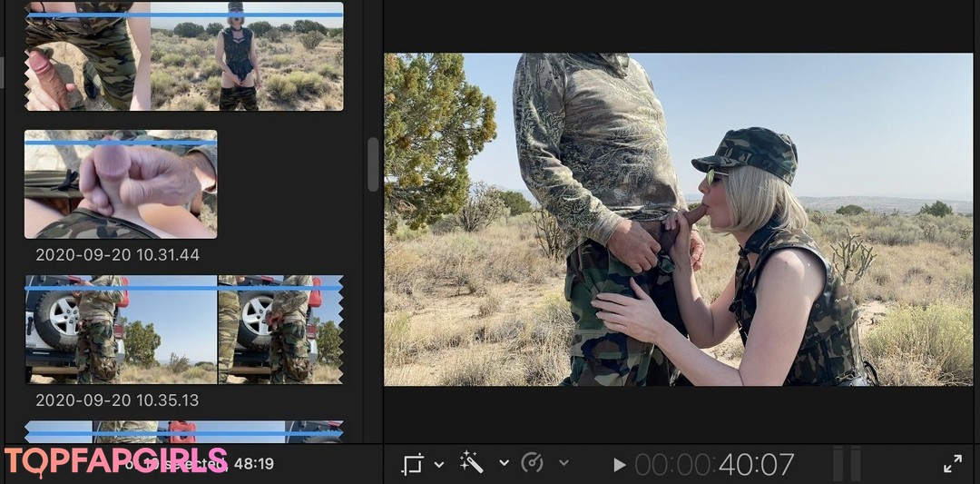Select first filmstrip frame of 2020-09-20 10.35.13
Screen dimensions: 980x484
click(x=121, y=329)
